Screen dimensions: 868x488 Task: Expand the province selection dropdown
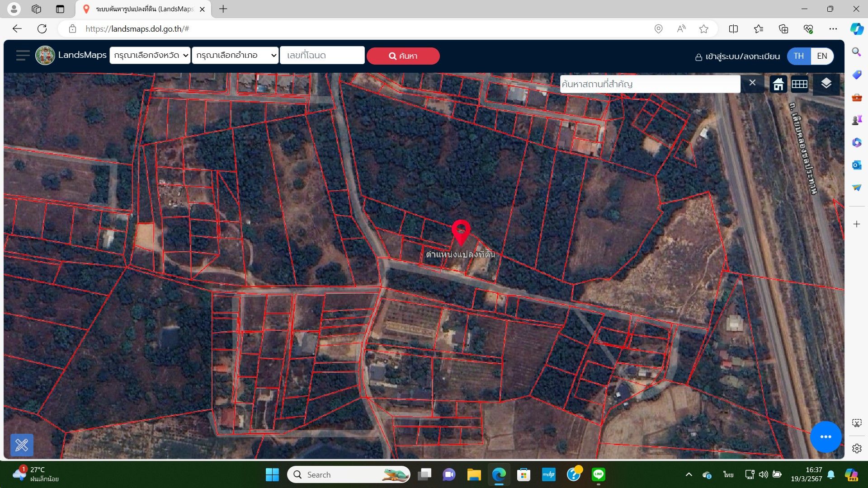coord(150,55)
